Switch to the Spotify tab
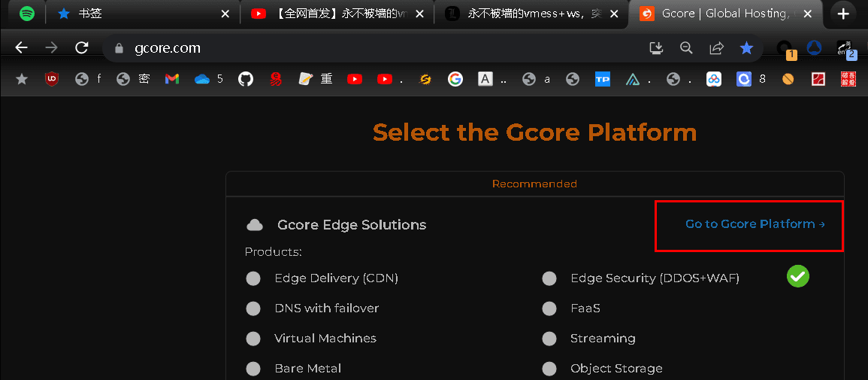 (26, 14)
